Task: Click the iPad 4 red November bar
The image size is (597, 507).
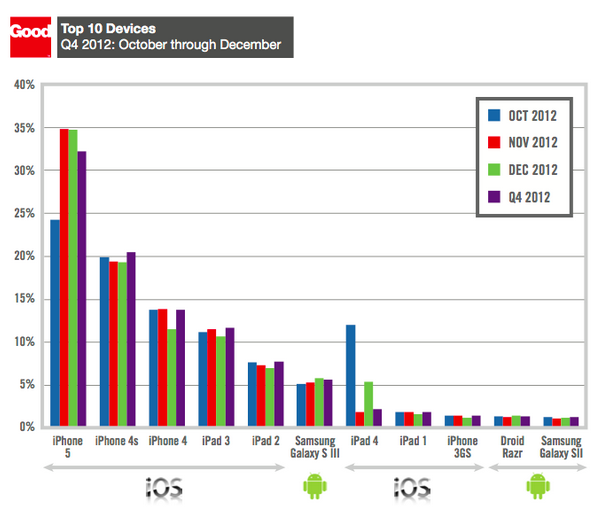Action: 360,419
